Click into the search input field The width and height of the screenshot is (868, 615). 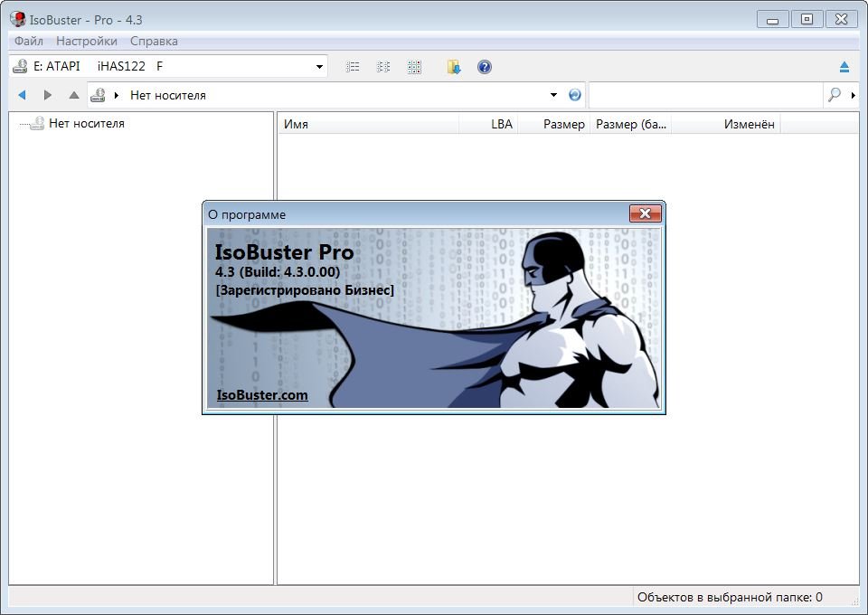(x=706, y=95)
